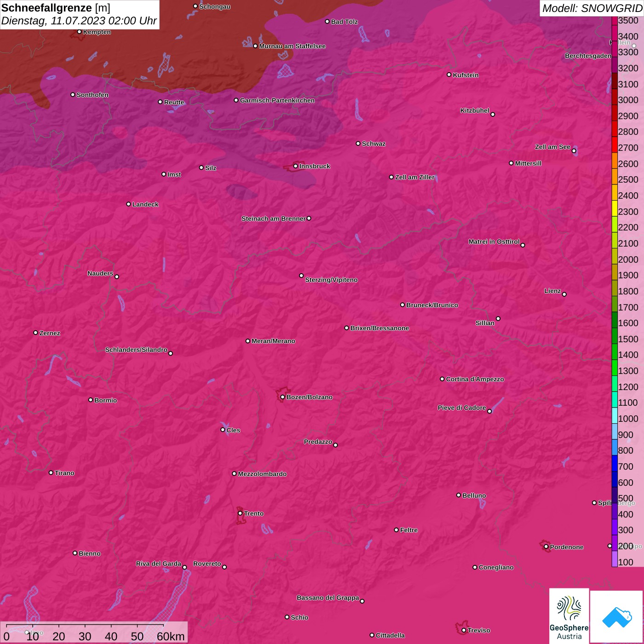644x644 pixels.
Task: Click the Meran/Merano label
Action: [273, 341]
